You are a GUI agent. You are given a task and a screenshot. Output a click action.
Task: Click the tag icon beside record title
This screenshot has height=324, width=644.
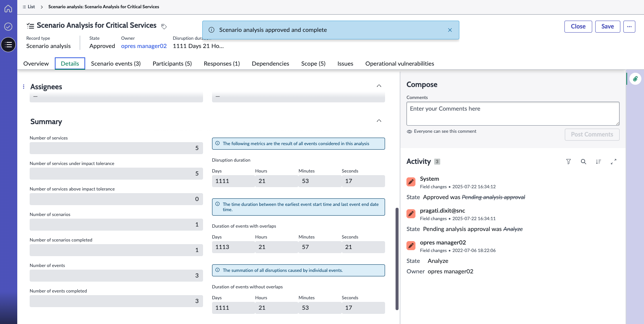point(164,26)
